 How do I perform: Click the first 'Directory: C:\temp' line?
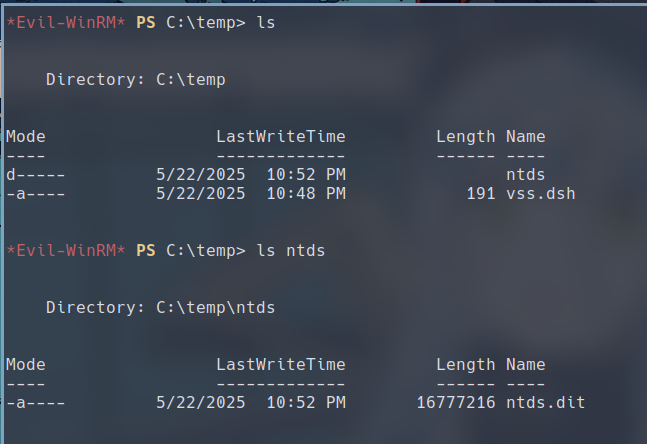(135, 79)
